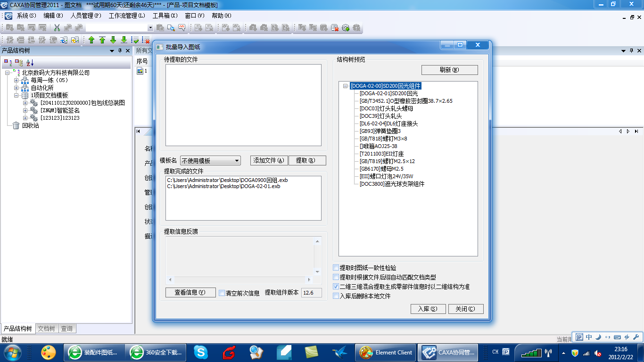Toggle 清空前次信息 checkbox
The height and width of the screenshot is (362, 644).
[x=222, y=293]
